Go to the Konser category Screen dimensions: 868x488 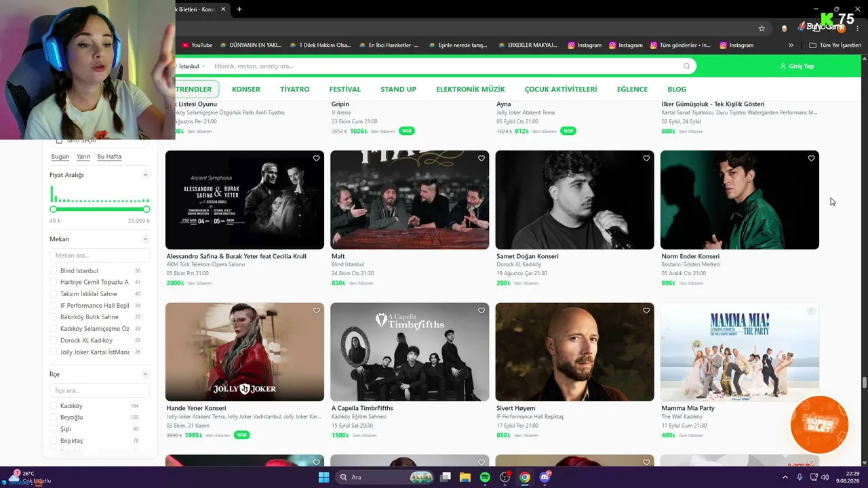pos(246,89)
